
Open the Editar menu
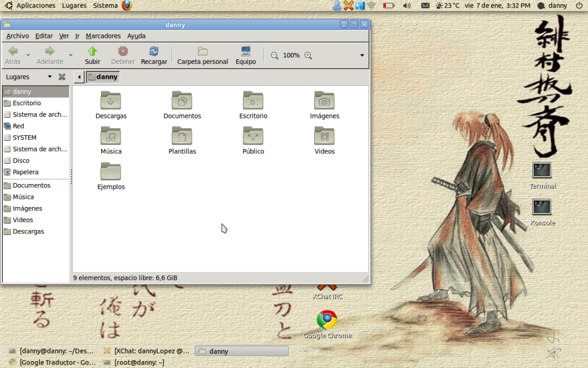[x=44, y=36]
